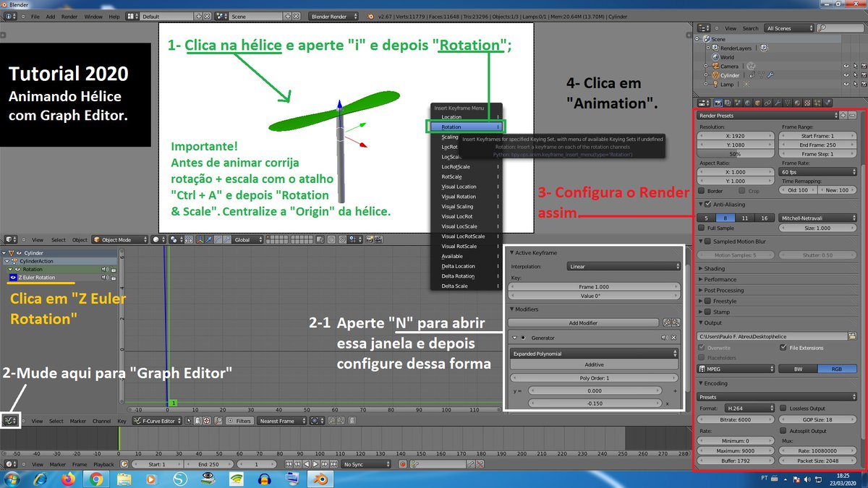
Task: Click the output folder browse icon
Action: pos(852,336)
